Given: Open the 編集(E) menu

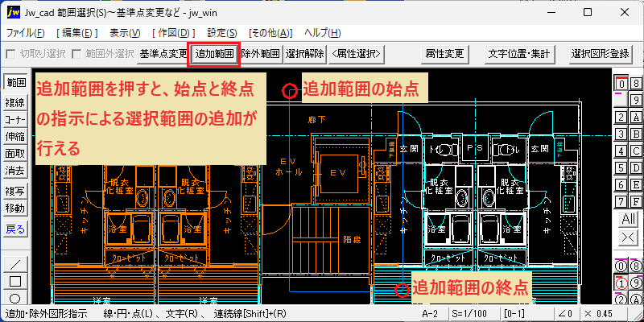Looking at the screenshot, I should click(x=77, y=33).
